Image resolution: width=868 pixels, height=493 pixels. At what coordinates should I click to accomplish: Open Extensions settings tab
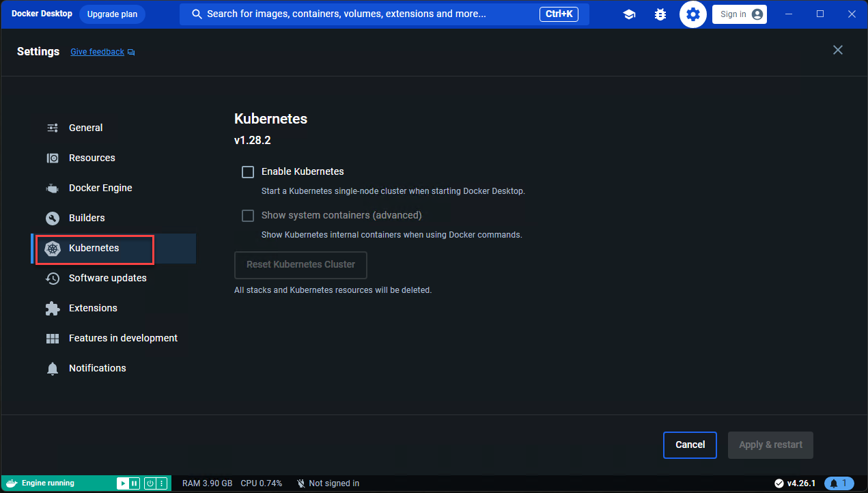(x=114, y=308)
